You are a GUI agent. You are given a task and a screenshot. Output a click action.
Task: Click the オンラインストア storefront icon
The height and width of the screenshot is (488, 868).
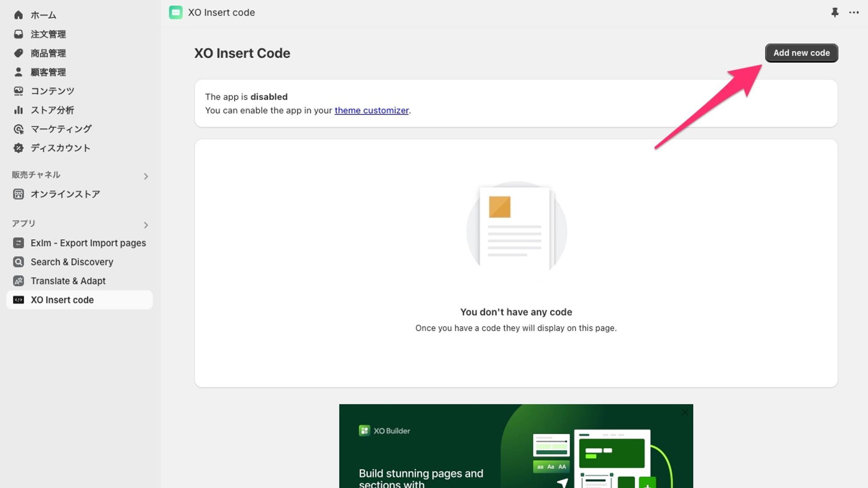[x=18, y=194]
